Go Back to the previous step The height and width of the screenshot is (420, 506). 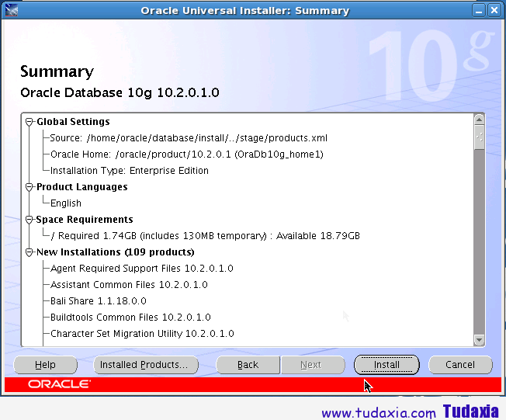pyautogui.click(x=248, y=365)
